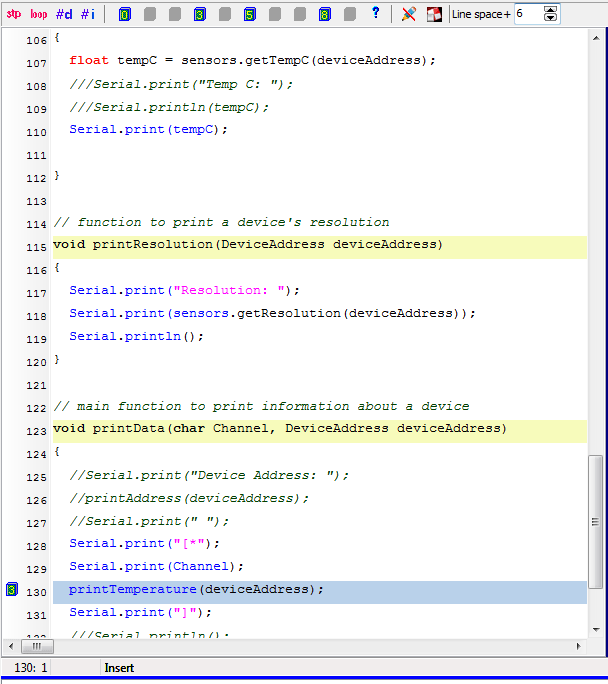The width and height of the screenshot is (608, 684).
Task: Open bookmark help with the question mark icon
Action: (x=376, y=13)
